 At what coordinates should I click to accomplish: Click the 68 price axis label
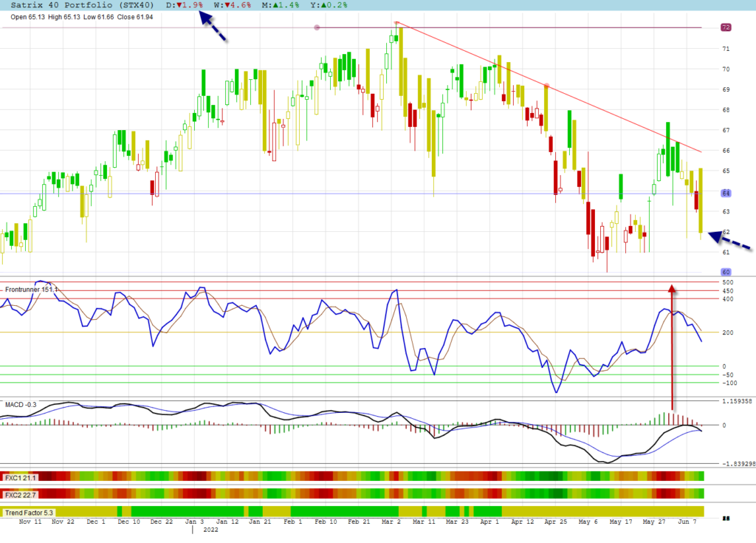(x=726, y=110)
